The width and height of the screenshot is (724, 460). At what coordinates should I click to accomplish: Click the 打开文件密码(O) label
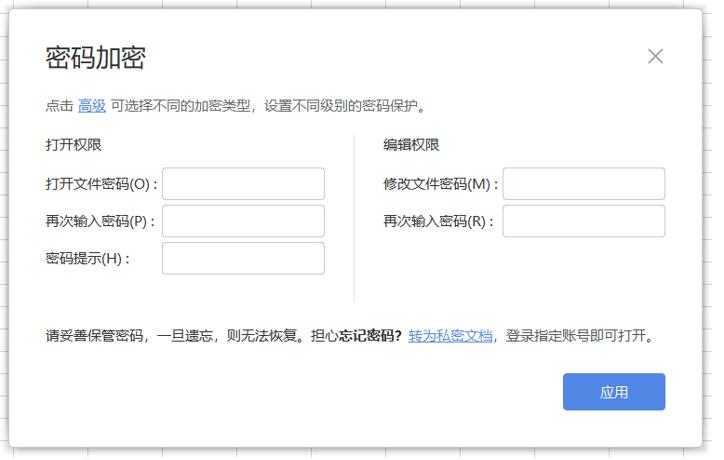tap(101, 184)
